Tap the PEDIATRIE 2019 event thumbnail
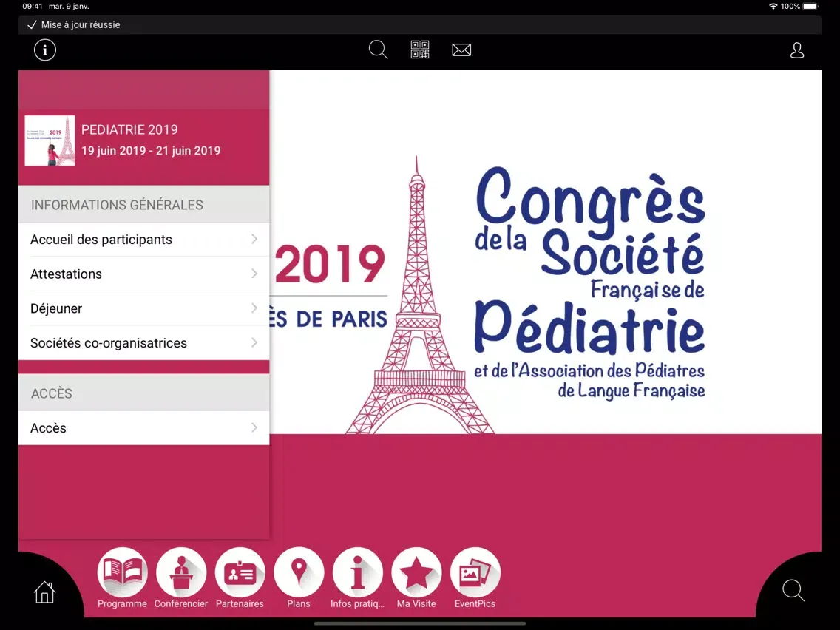This screenshot has width=840, height=630. coord(50,140)
